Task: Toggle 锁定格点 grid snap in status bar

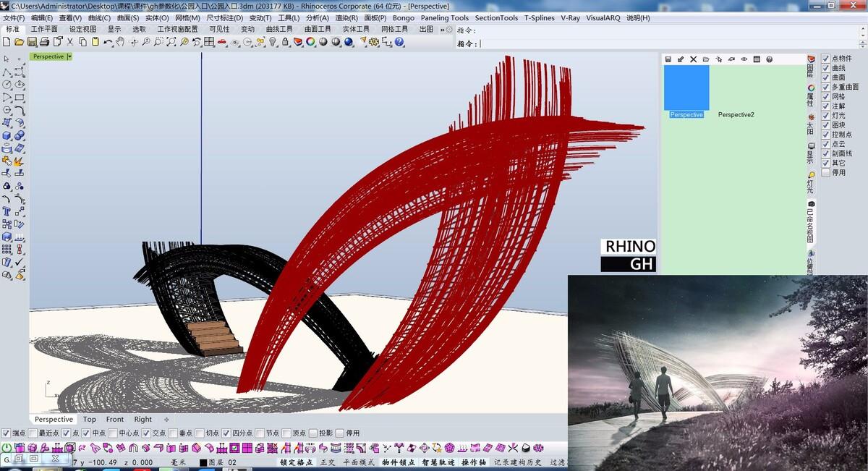Action: pyautogui.click(x=297, y=462)
